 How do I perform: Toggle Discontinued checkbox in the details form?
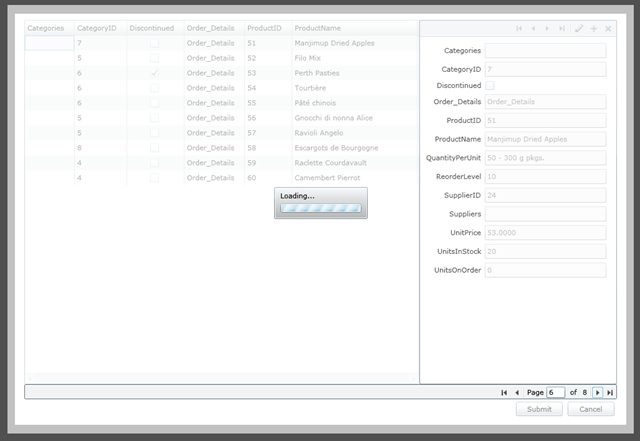pos(490,86)
